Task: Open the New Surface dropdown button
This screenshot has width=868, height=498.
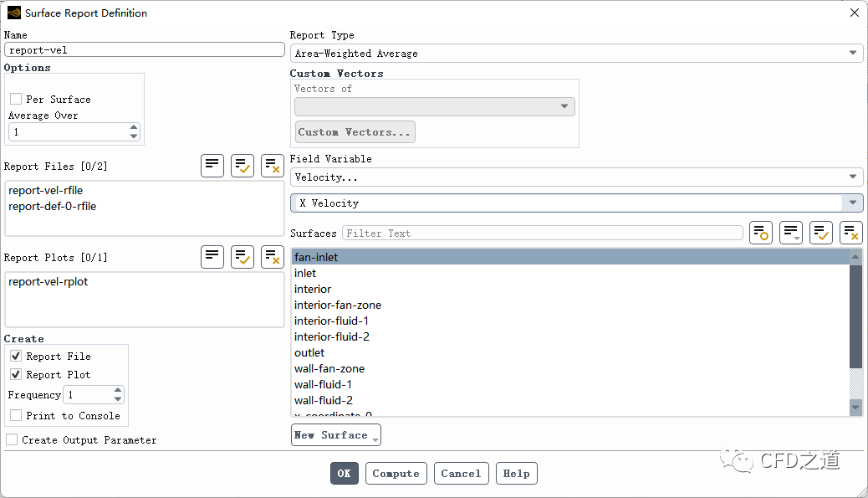Action: click(335, 435)
